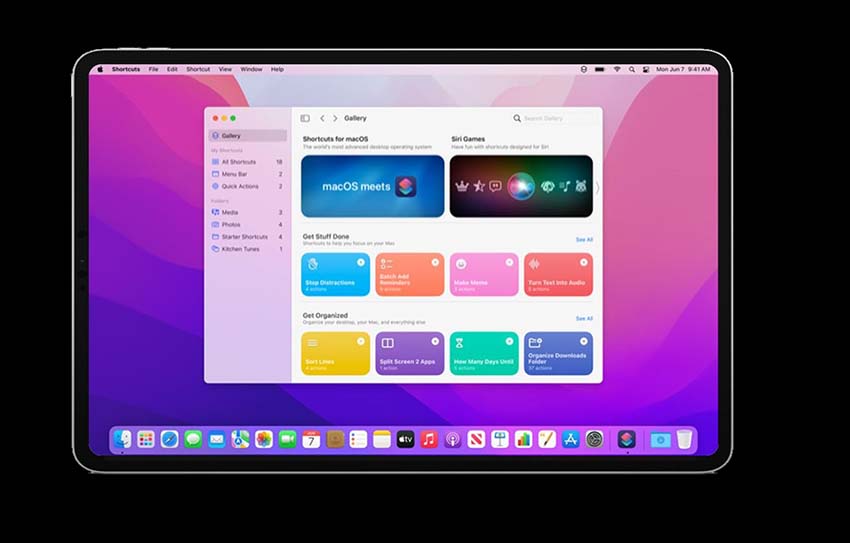Open the App Store from the Dock
This screenshot has width=850, height=543.
click(570, 439)
